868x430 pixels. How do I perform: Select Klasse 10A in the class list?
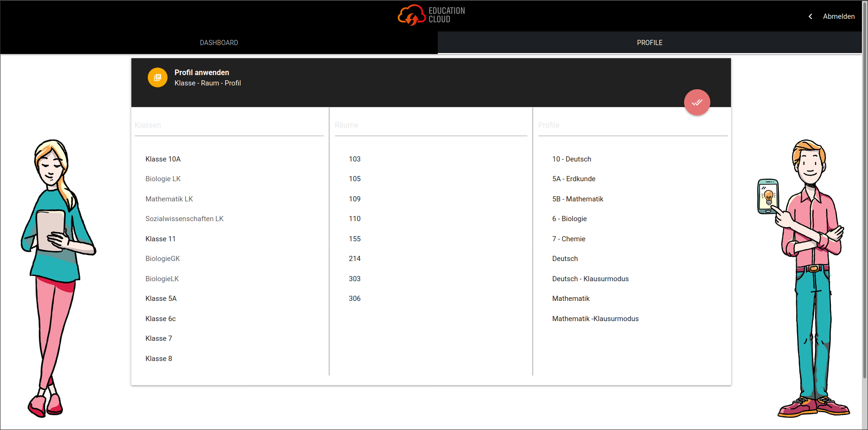click(x=163, y=159)
